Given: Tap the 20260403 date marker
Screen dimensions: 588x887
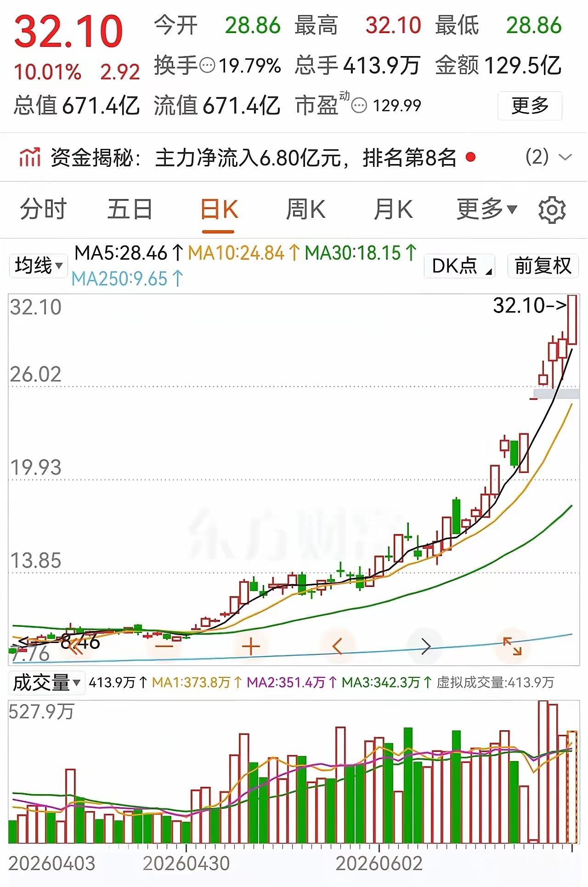Looking at the screenshot, I should [51, 864].
